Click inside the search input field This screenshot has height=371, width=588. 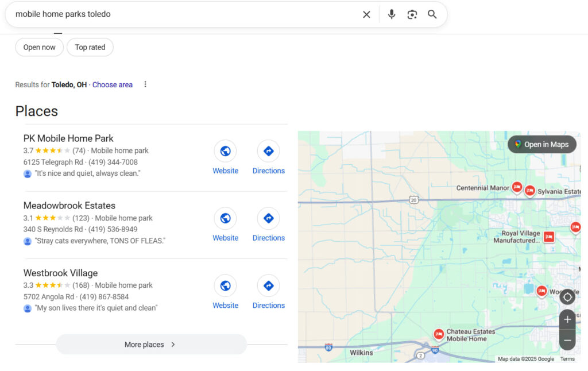(172, 14)
